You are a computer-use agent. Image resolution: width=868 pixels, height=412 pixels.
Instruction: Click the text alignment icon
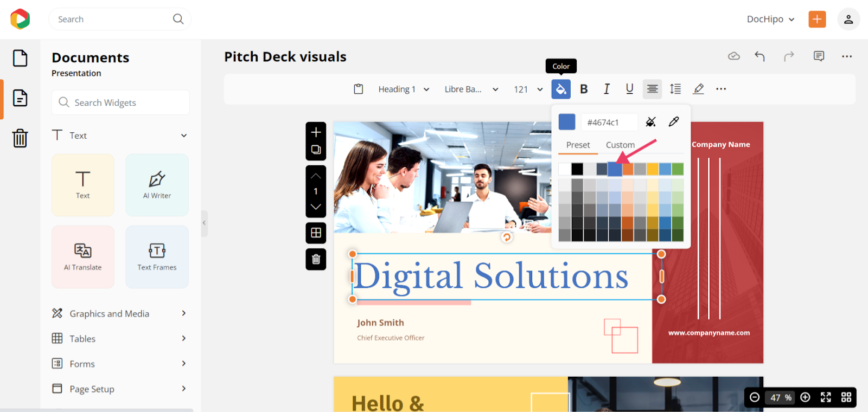(653, 89)
